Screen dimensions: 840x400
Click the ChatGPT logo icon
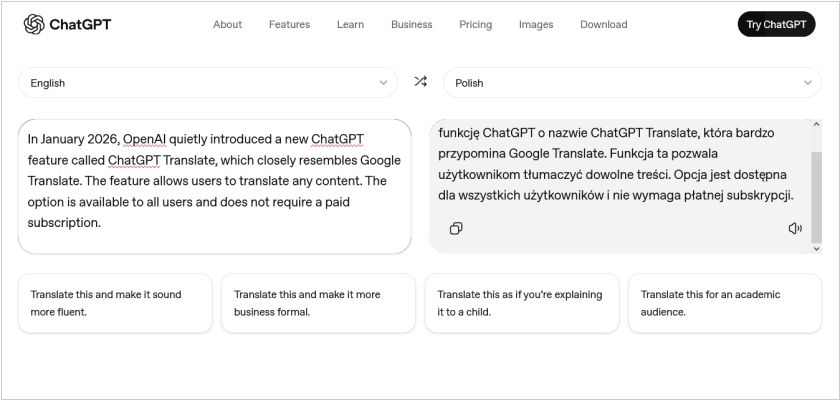coord(34,24)
